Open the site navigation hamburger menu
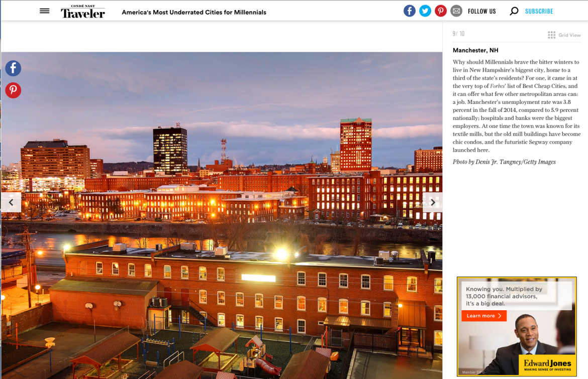The height and width of the screenshot is (379, 588). tap(44, 10)
